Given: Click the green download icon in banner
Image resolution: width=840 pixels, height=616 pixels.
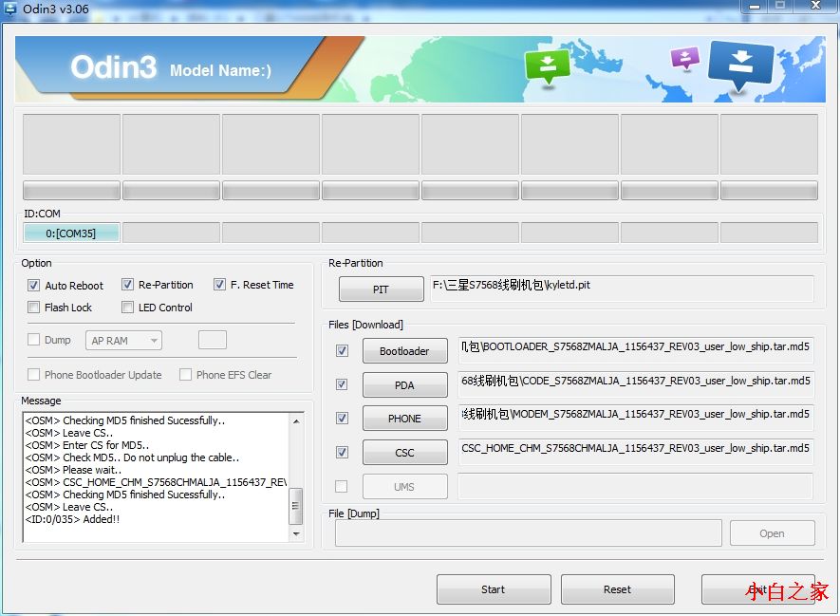Looking at the screenshot, I should point(547,66).
